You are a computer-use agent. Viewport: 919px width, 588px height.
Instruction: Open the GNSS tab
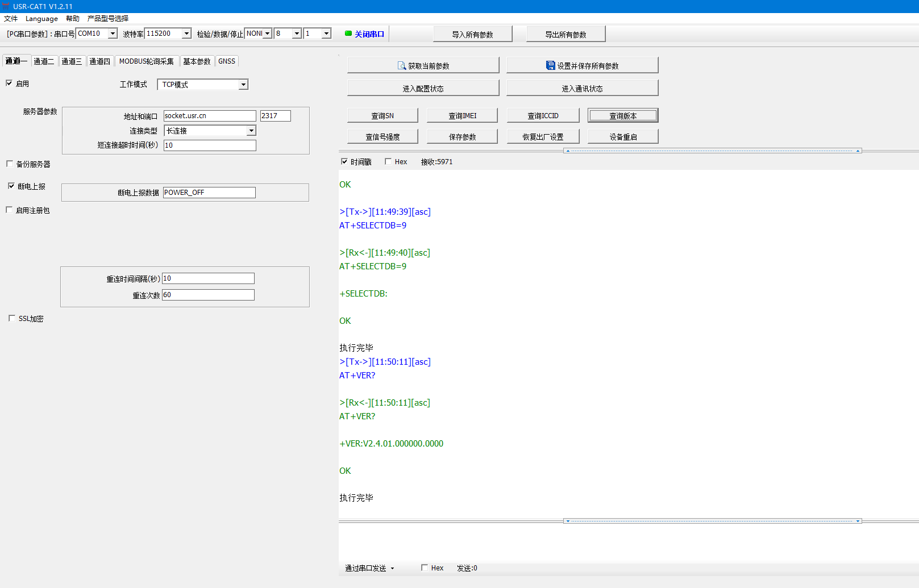[x=227, y=61]
